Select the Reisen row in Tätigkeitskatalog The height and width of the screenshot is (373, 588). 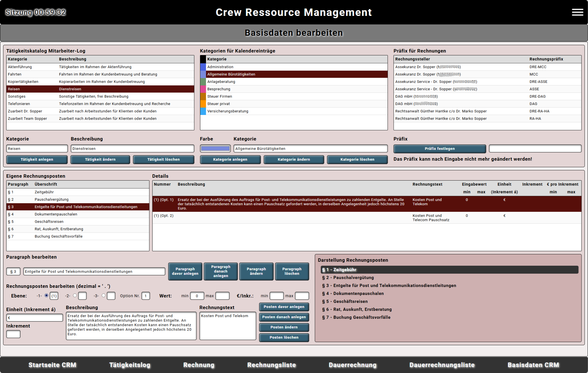(99, 89)
